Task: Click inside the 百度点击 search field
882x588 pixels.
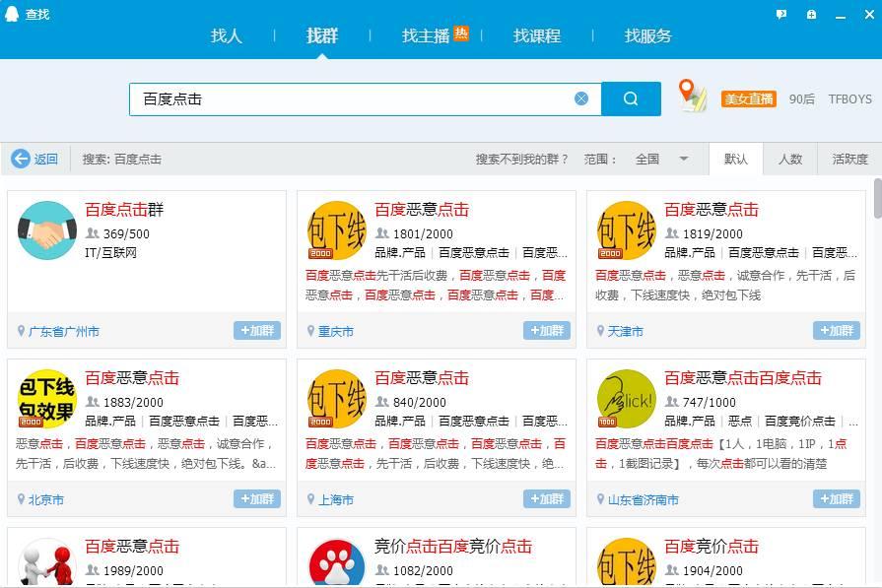Action: click(345, 98)
